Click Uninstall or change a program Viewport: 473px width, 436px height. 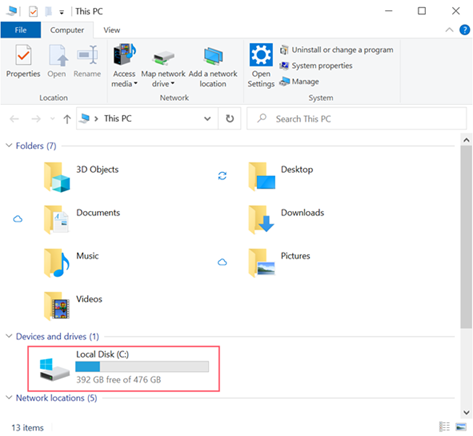coord(336,50)
